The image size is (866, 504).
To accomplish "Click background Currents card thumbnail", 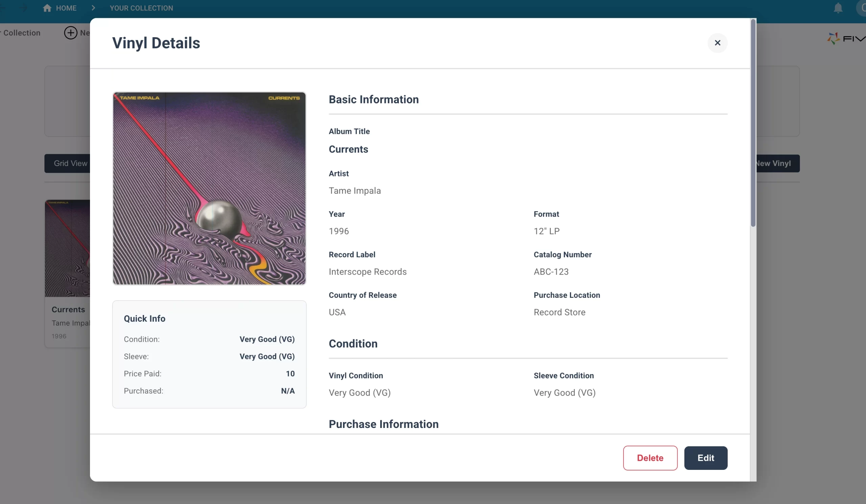I will (67, 248).
